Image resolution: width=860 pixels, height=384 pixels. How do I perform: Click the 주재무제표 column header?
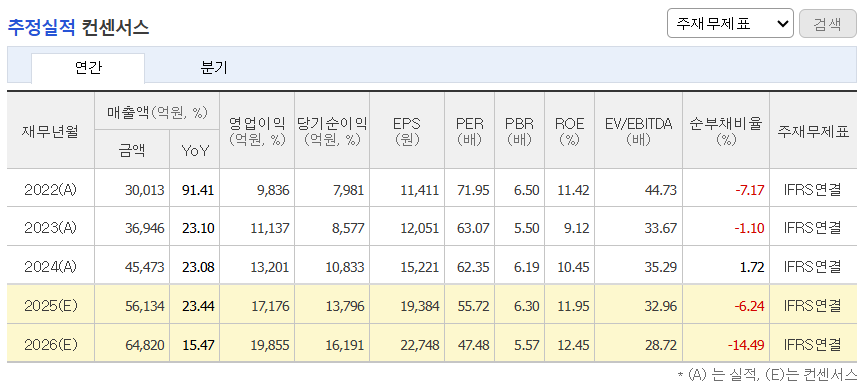tap(813, 131)
